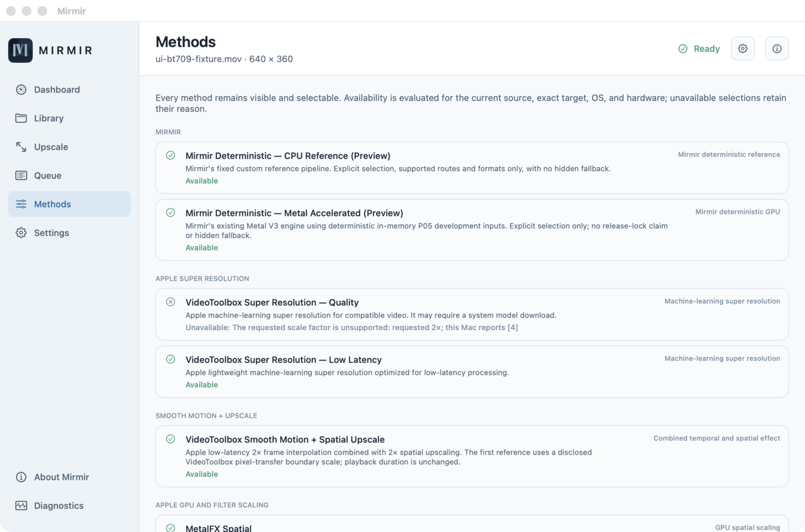Click check icon for Smooth Motion method
Image resolution: width=805 pixels, height=532 pixels.
pyautogui.click(x=170, y=439)
